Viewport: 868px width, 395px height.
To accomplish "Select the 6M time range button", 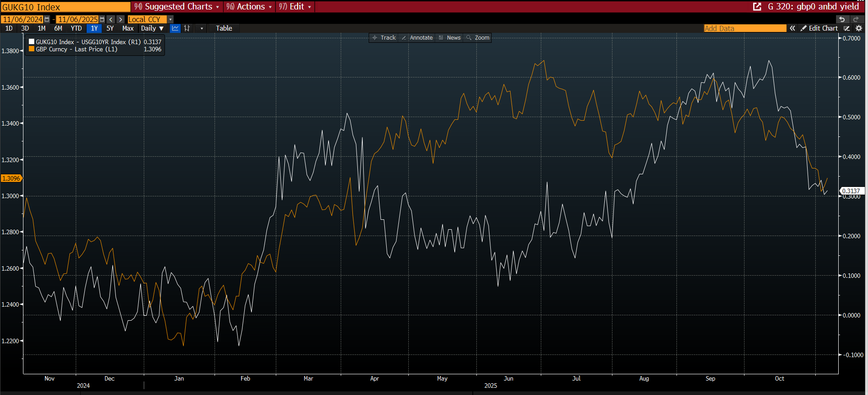I will tap(58, 28).
